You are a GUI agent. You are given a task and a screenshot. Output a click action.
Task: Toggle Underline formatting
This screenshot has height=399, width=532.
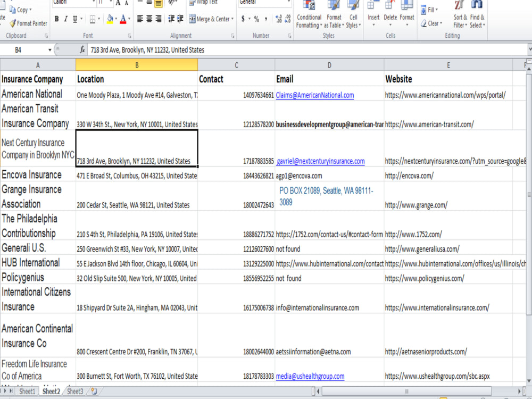(74, 19)
